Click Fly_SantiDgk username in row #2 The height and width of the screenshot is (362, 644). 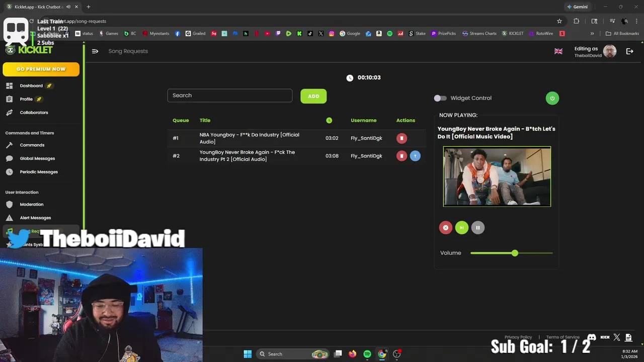366,156
